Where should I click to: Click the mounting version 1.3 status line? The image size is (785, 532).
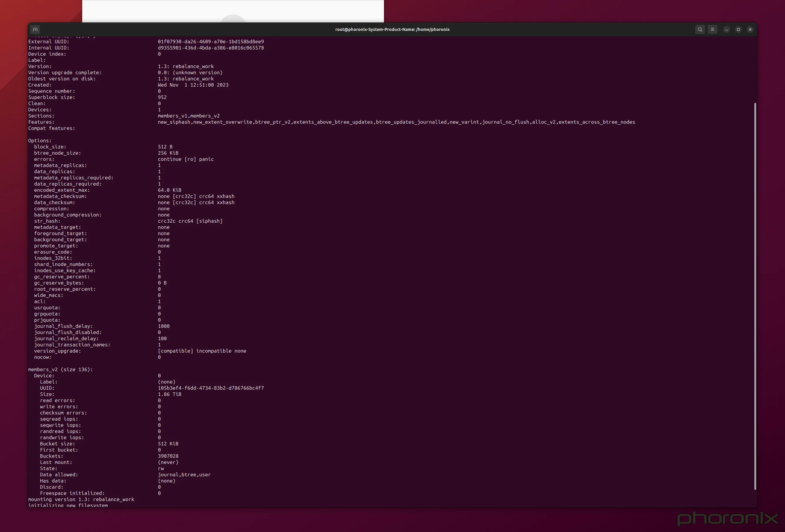[81, 499]
